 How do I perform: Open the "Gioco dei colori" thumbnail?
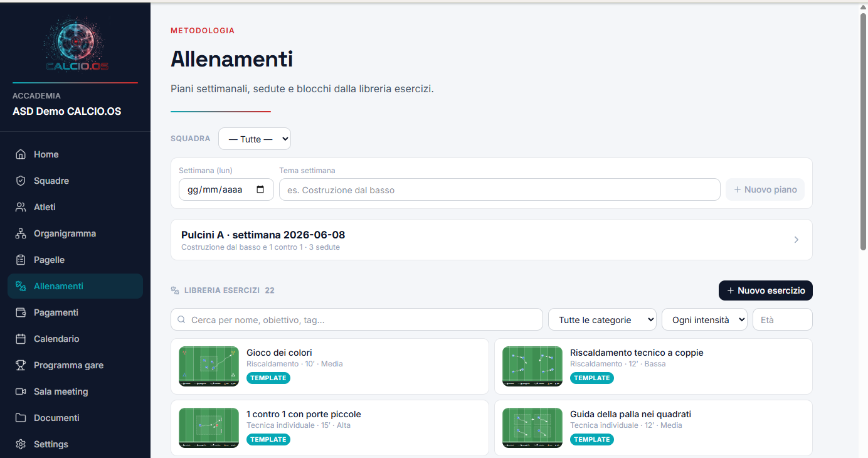coord(209,366)
